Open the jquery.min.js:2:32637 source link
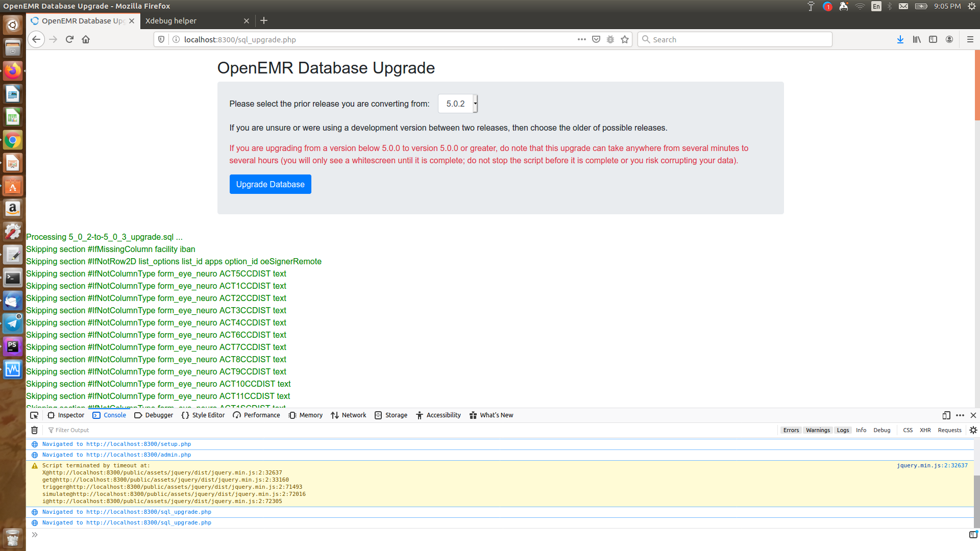The height and width of the screenshot is (551, 980). click(x=932, y=465)
